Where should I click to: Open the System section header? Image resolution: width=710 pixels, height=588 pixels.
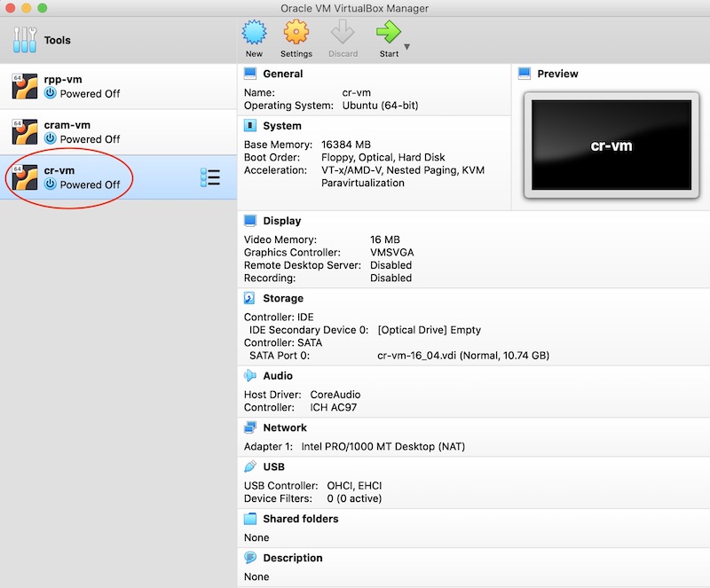(x=282, y=126)
